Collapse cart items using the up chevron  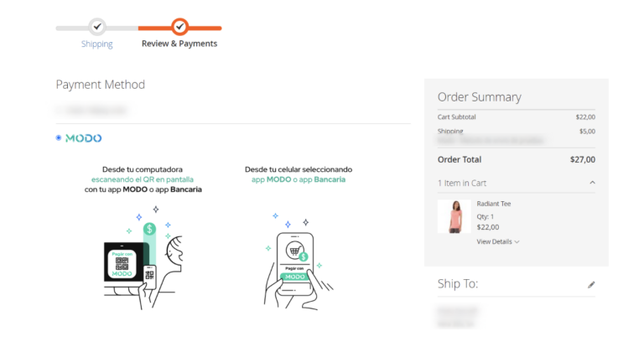pyautogui.click(x=592, y=183)
